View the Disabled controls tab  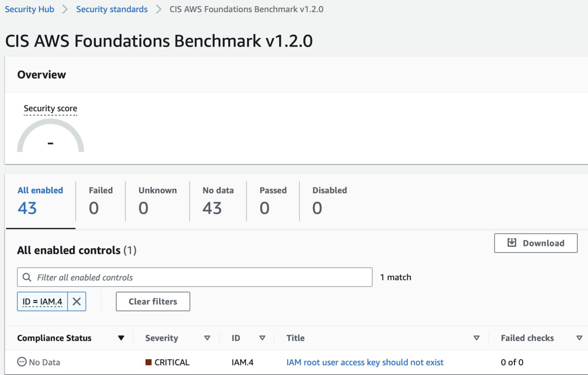pos(329,200)
